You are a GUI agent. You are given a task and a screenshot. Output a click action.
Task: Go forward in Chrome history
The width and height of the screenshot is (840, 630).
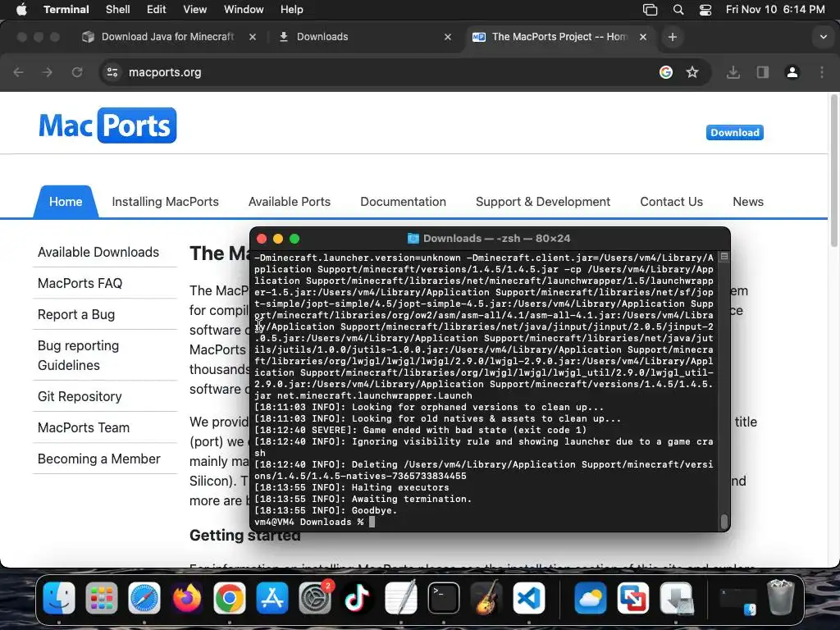coord(47,72)
